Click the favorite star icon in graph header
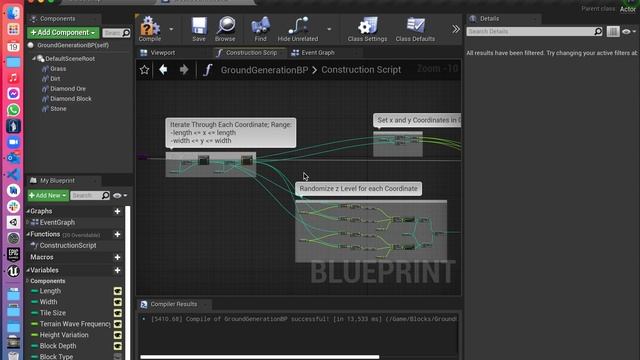The width and height of the screenshot is (640, 360). [144, 70]
